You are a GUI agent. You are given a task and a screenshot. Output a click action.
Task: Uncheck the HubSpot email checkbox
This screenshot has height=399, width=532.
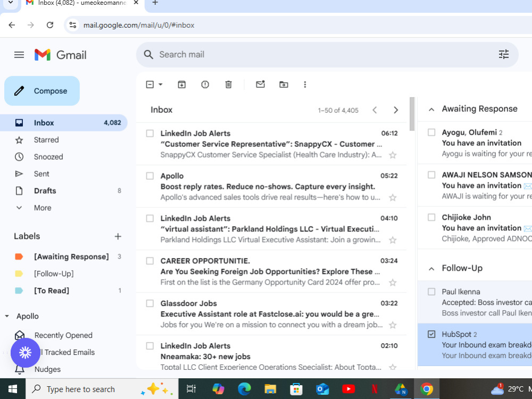click(x=431, y=334)
